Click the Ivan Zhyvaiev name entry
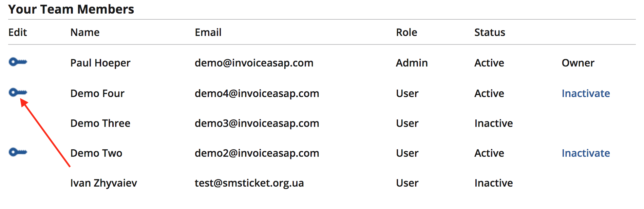The width and height of the screenshot is (644, 209). pos(103,183)
